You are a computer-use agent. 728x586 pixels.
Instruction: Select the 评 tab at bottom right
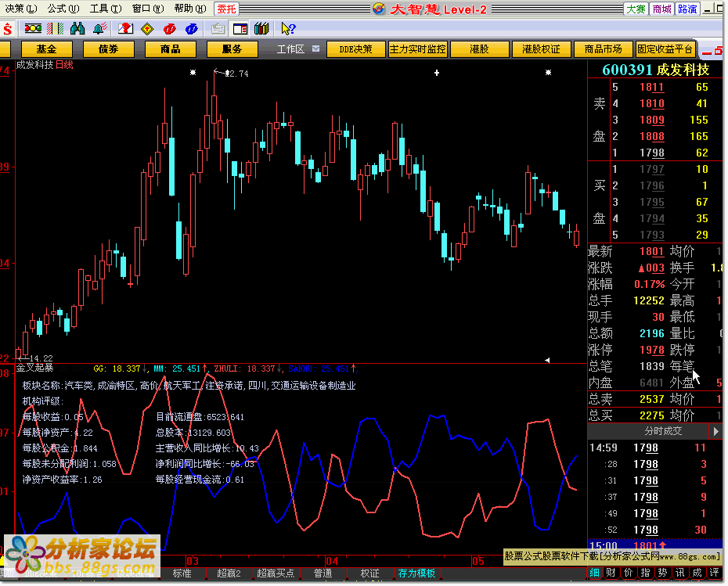714,573
